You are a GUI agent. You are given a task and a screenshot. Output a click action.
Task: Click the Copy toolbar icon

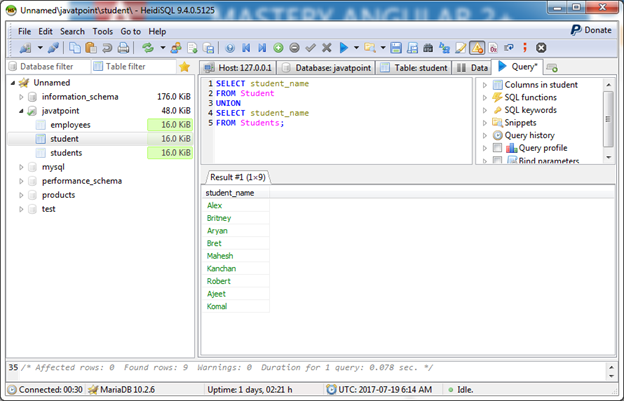pyautogui.click(x=74, y=48)
